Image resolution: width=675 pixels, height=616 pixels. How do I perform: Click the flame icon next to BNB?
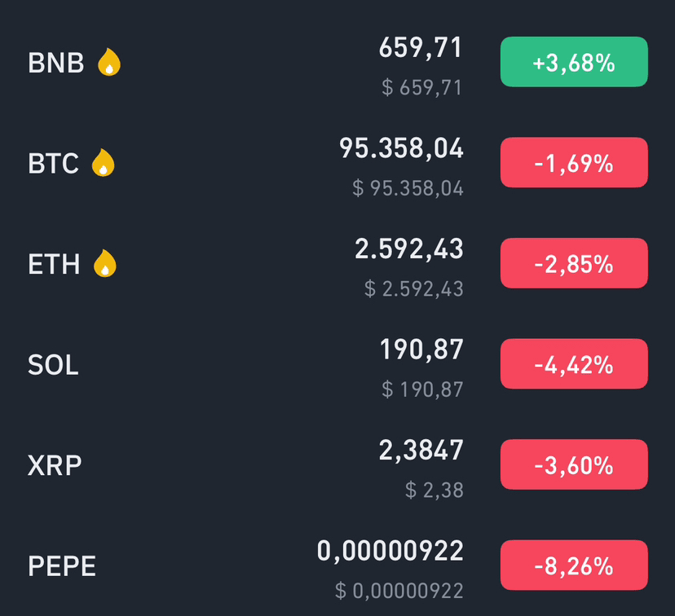pos(109,63)
